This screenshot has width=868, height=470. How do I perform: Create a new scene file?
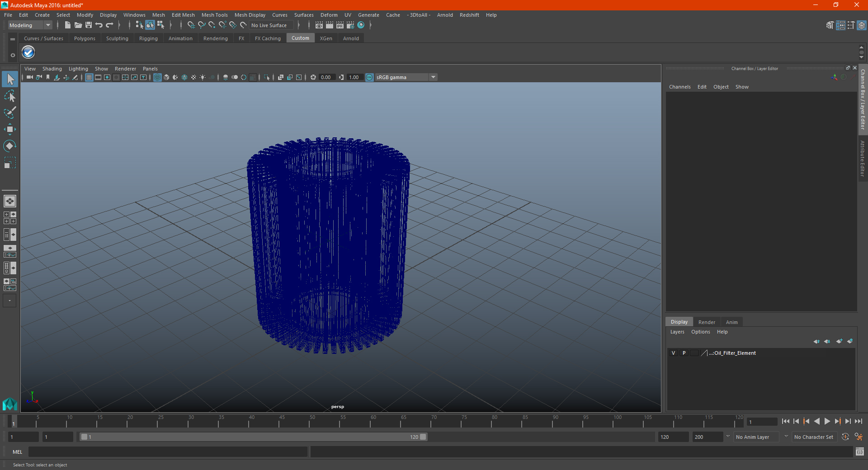67,25
